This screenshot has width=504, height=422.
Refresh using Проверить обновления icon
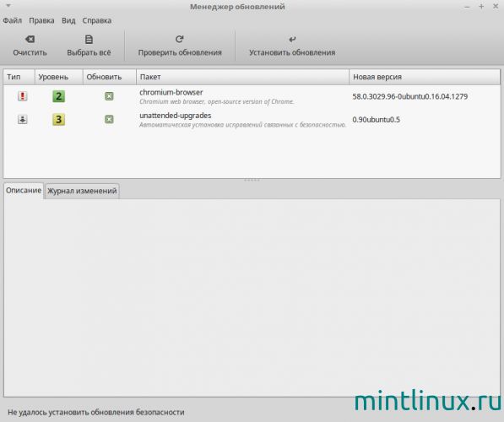[179, 39]
